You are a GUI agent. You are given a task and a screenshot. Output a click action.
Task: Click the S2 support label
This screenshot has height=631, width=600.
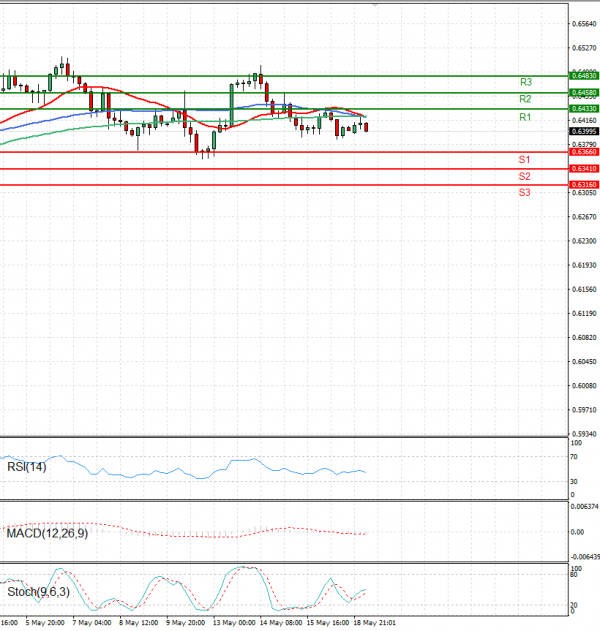tap(524, 176)
